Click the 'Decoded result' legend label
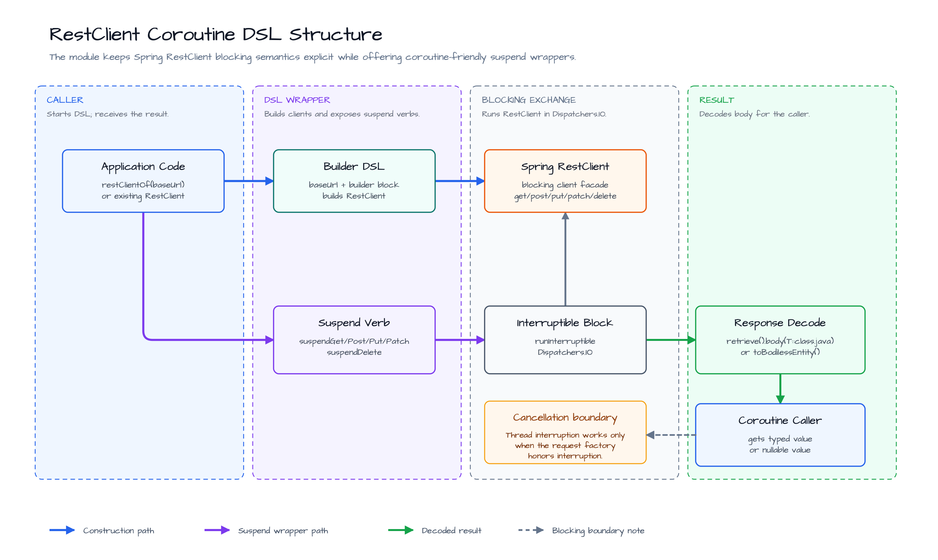The width and height of the screenshot is (938, 560). (451, 531)
